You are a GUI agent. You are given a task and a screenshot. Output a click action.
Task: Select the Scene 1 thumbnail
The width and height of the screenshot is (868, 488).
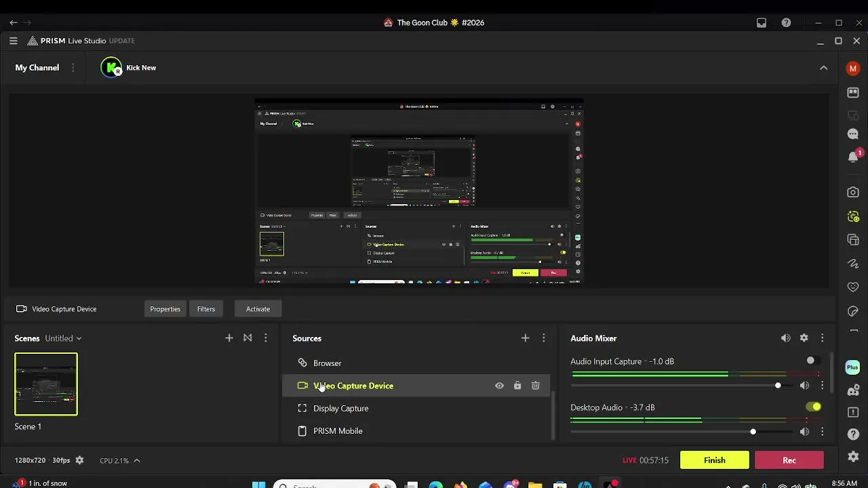click(x=46, y=384)
